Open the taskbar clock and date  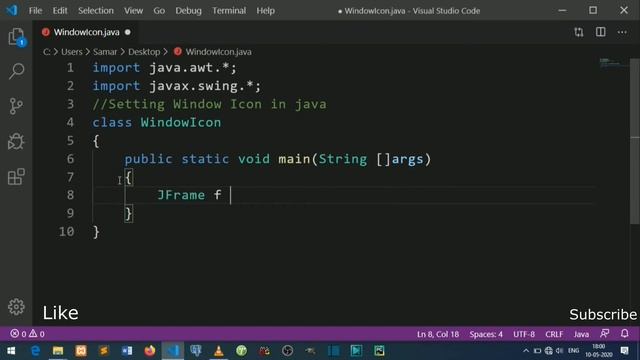tap(598, 351)
